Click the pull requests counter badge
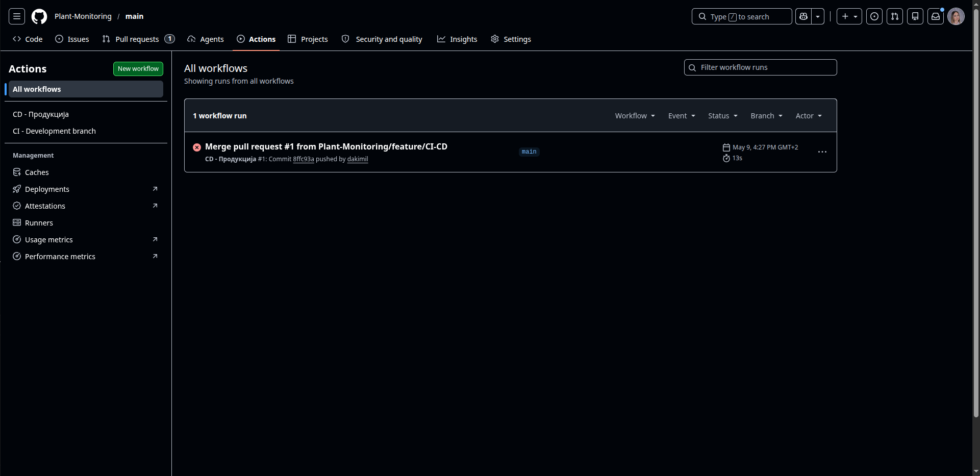980x476 pixels. (170, 39)
